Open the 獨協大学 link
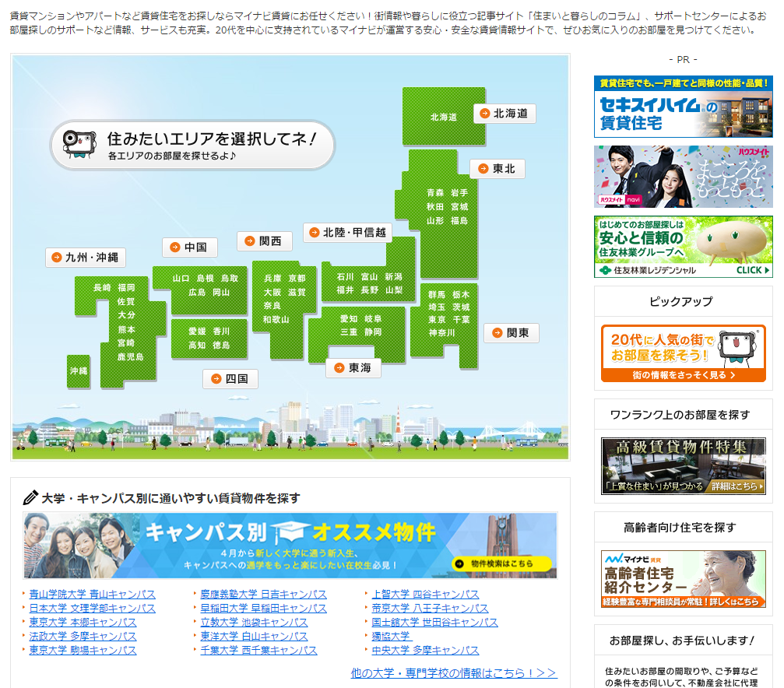784x688 pixels. click(x=392, y=636)
